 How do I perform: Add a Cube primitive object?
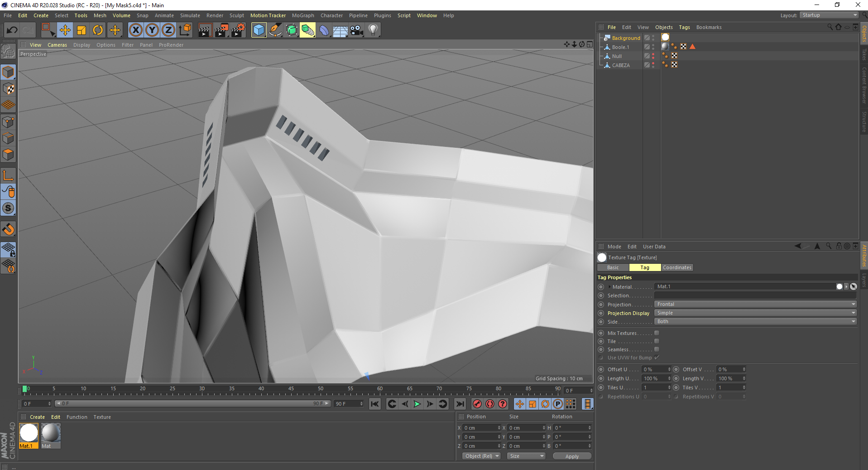(x=259, y=30)
